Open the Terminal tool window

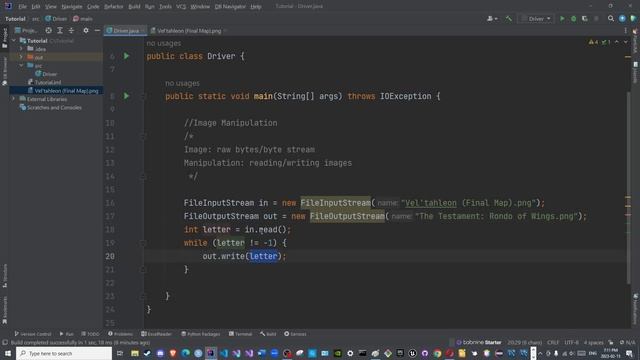point(240,334)
